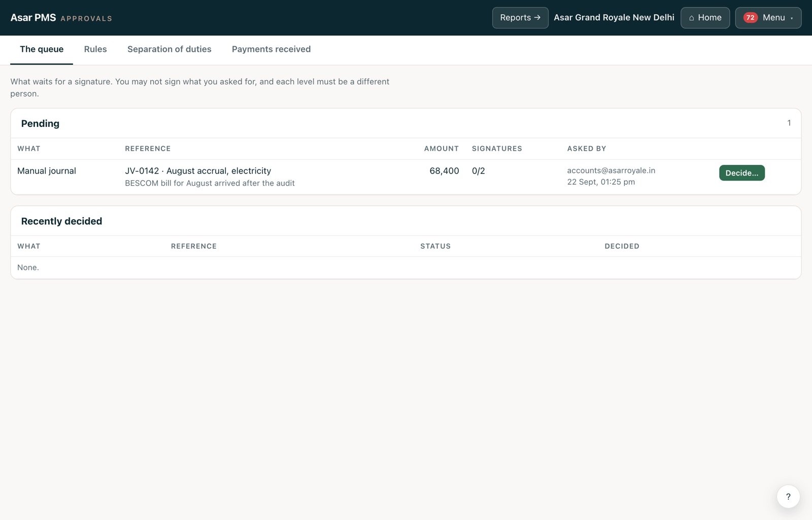The height and width of the screenshot is (520, 812).
Task: Click the 0/2 signatures value
Action: (x=479, y=171)
